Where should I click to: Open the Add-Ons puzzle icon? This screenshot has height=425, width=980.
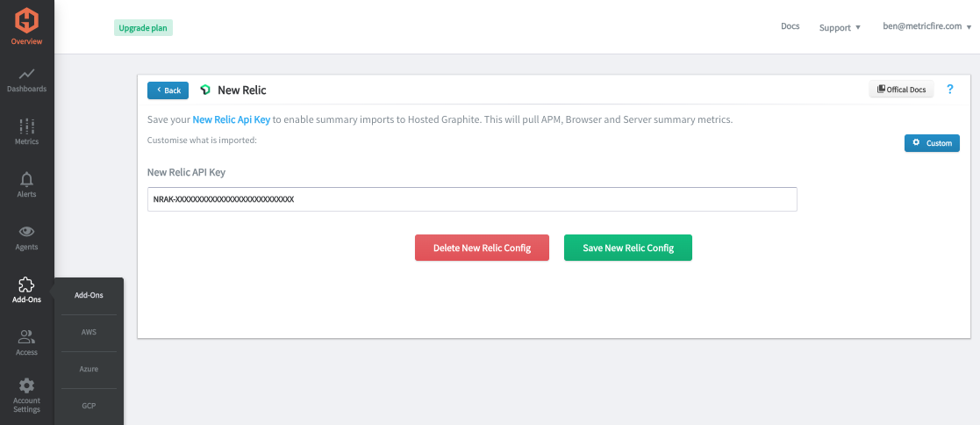coord(27,285)
